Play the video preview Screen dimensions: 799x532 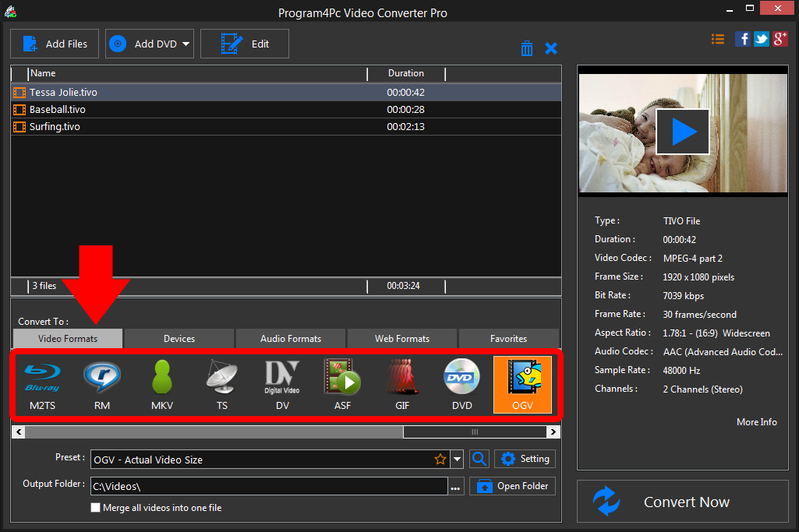[683, 132]
